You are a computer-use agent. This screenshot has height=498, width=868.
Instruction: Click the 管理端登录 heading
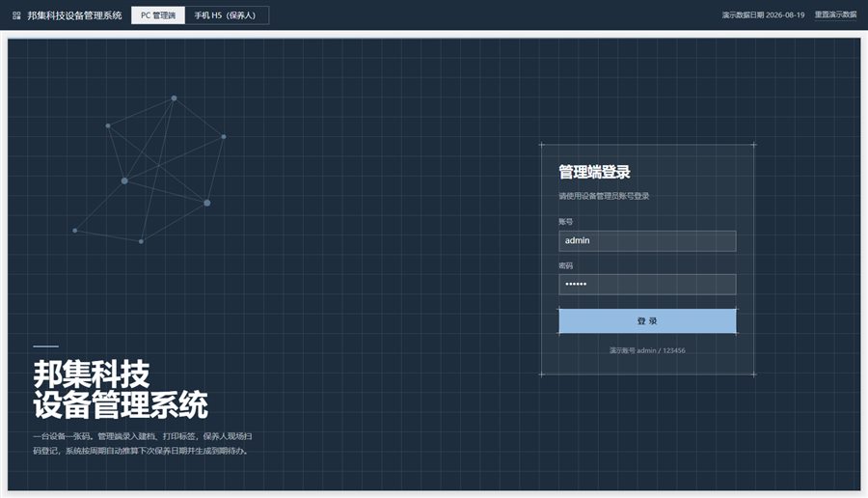tap(594, 173)
